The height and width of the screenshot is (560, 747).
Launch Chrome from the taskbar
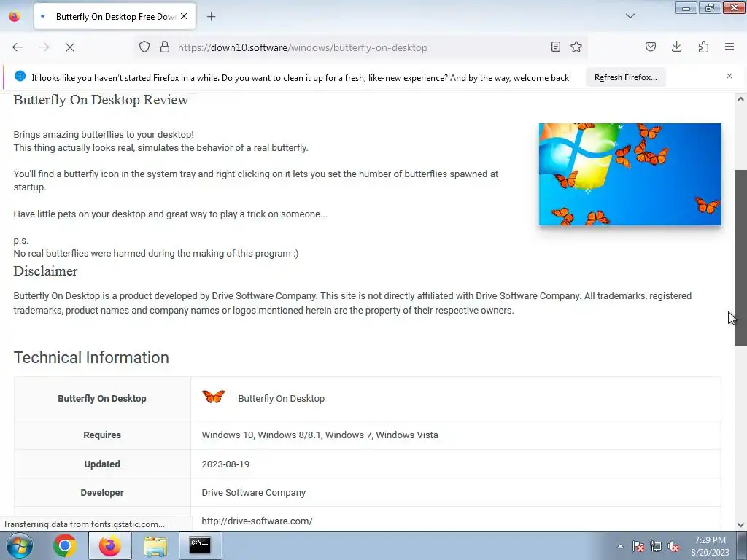[65, 545]
